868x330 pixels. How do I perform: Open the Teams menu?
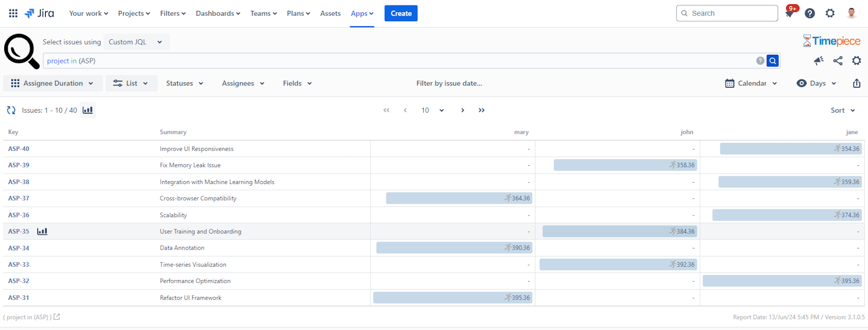(x=264, y=13)
